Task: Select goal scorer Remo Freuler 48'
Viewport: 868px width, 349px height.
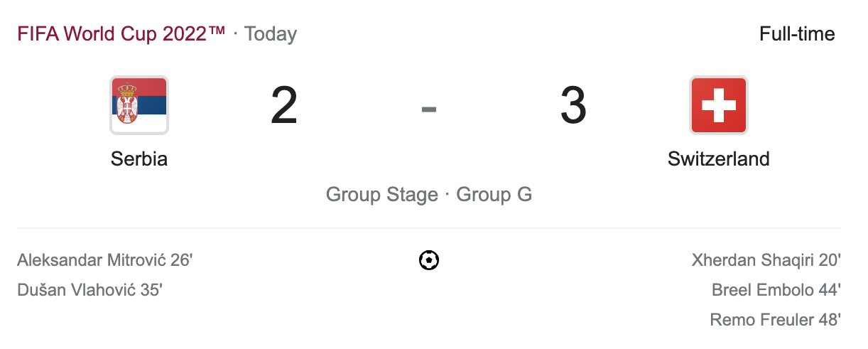Action: click(775, 320)
